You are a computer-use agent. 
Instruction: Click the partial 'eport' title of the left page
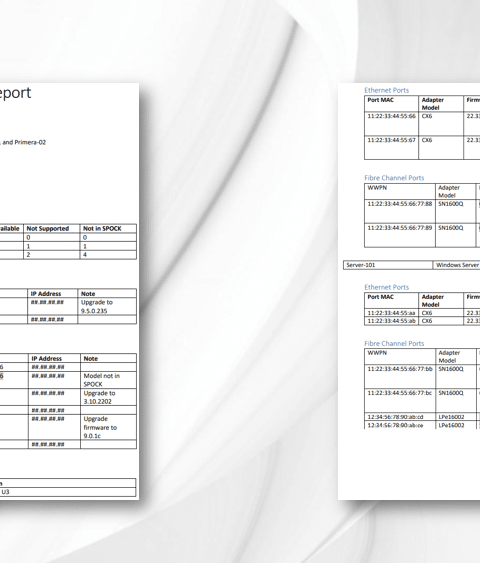(15, 93)
